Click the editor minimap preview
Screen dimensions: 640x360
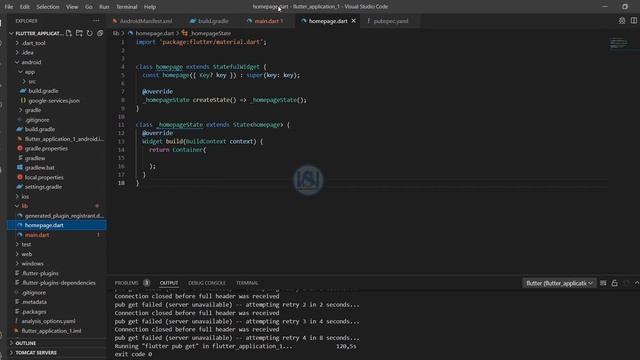click(x=618, y=43)
